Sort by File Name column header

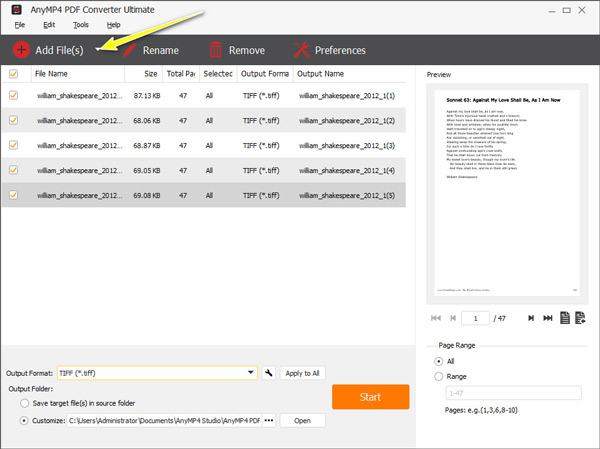(78, 73)
